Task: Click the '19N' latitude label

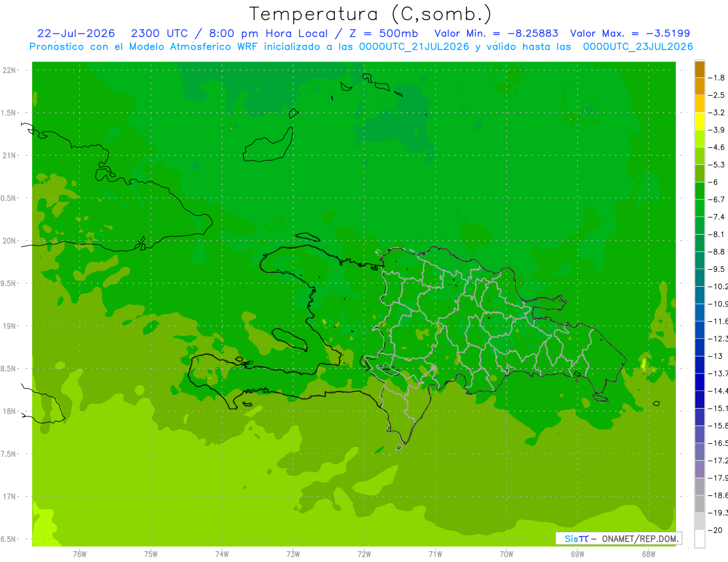Action: pyautogui.click(x=9, y=326)
